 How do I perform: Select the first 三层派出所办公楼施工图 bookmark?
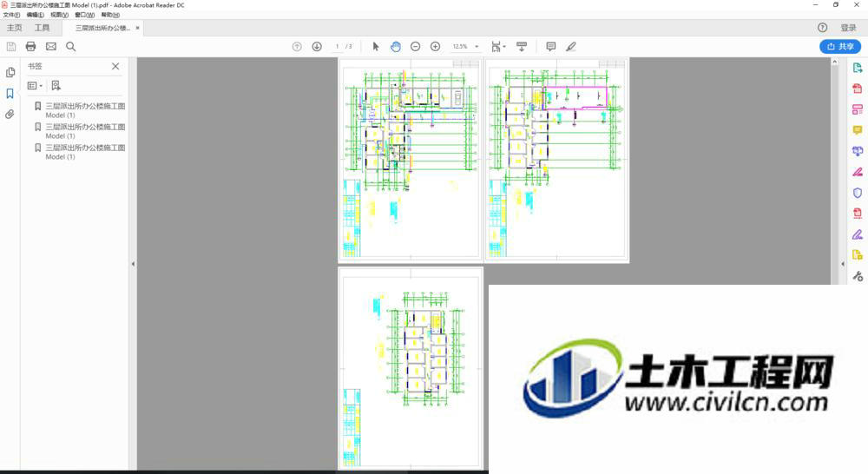click(85, 110)
